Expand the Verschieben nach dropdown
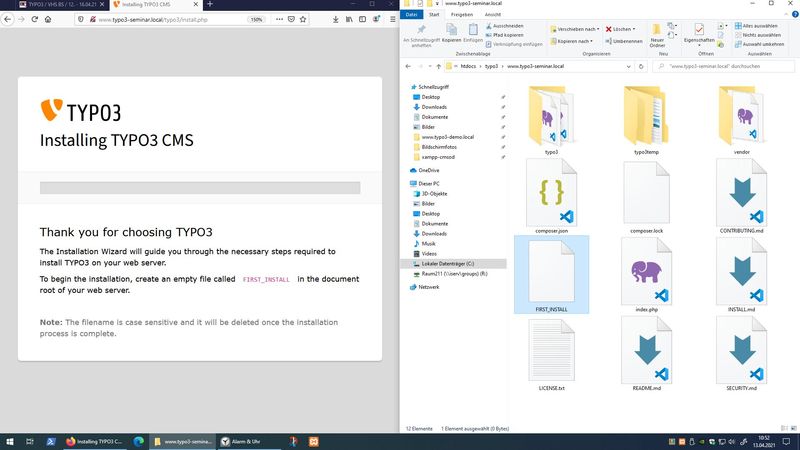 [x=577, y=29]
